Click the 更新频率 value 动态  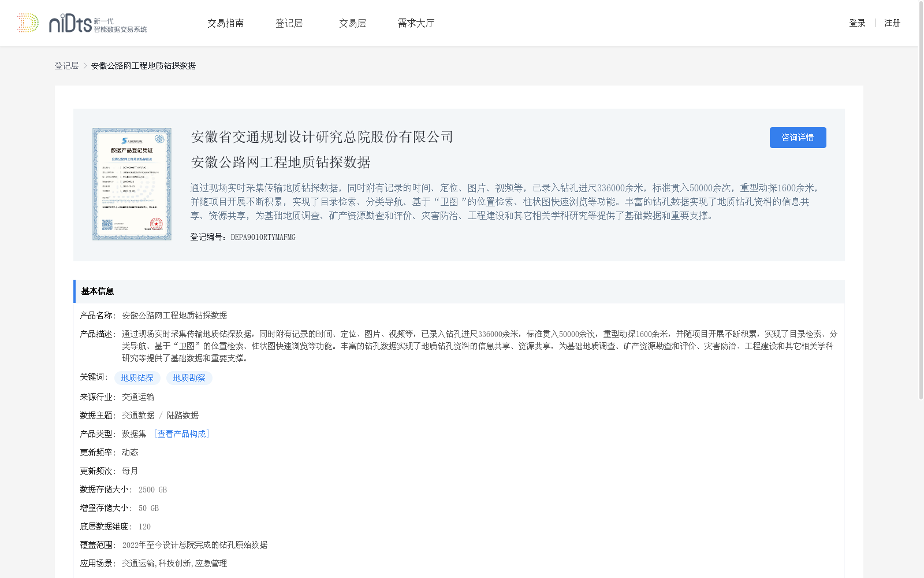click(130, 453)
